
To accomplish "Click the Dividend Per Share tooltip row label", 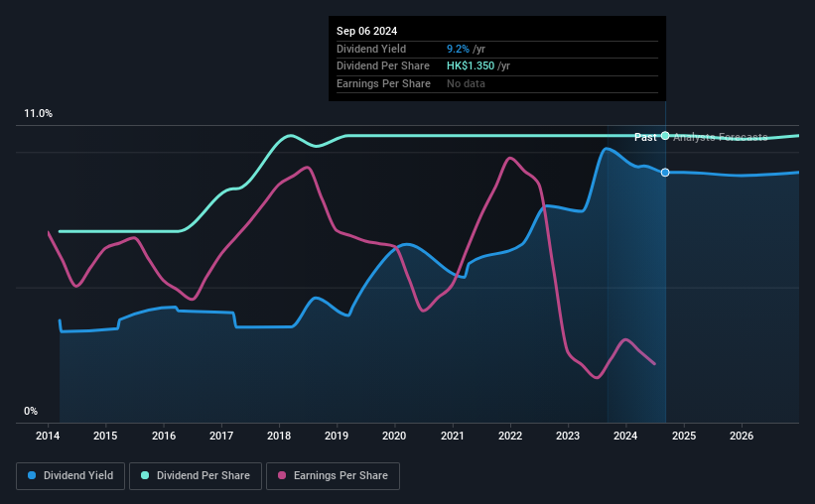I will 383,66.
